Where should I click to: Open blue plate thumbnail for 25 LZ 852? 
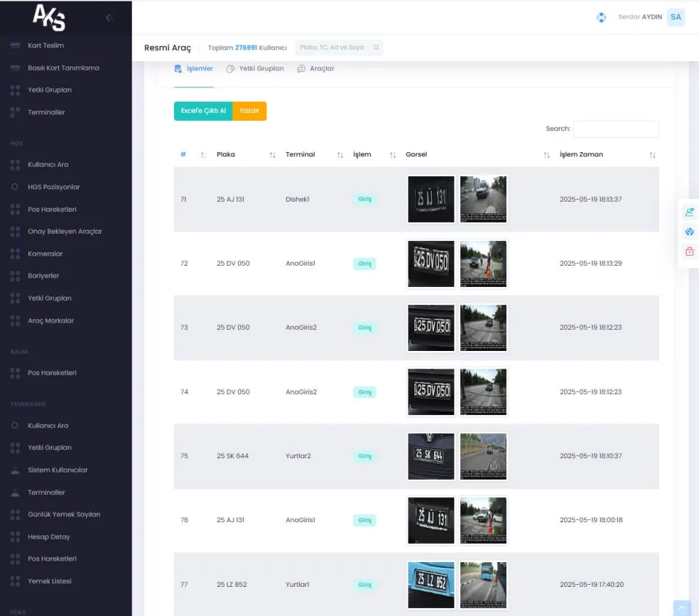(431, 585)
